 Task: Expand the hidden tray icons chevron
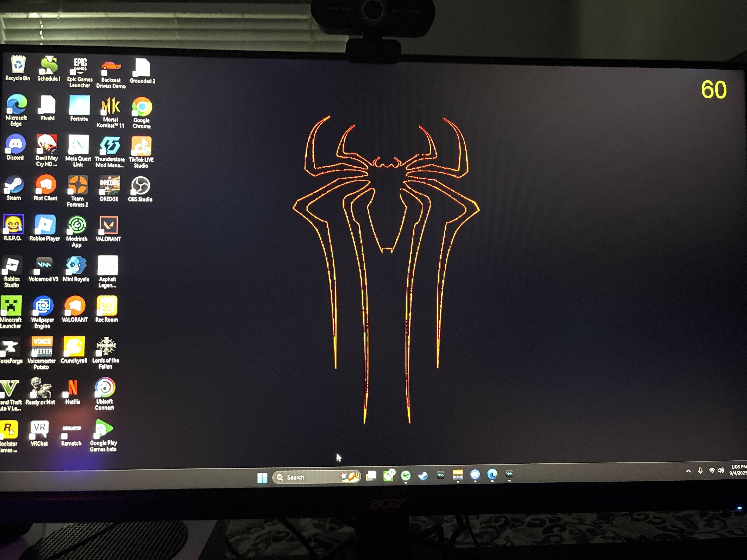coord(688,471)
